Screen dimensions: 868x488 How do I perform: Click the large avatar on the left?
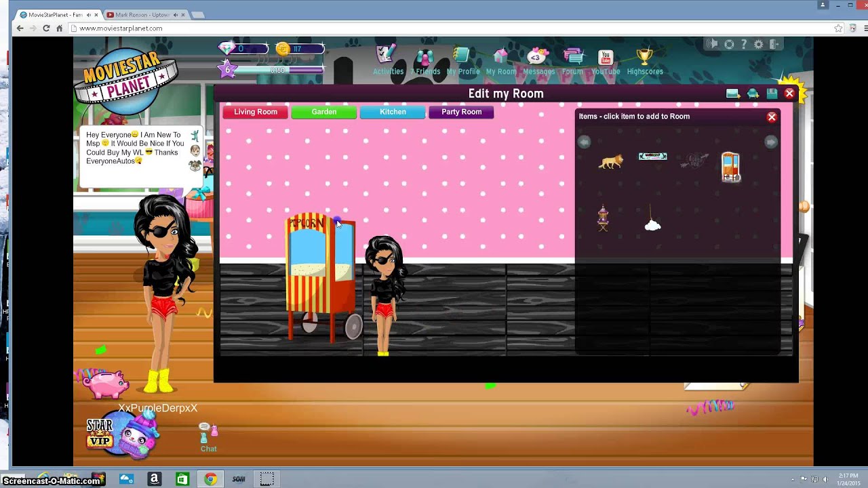tap(165, 294)
